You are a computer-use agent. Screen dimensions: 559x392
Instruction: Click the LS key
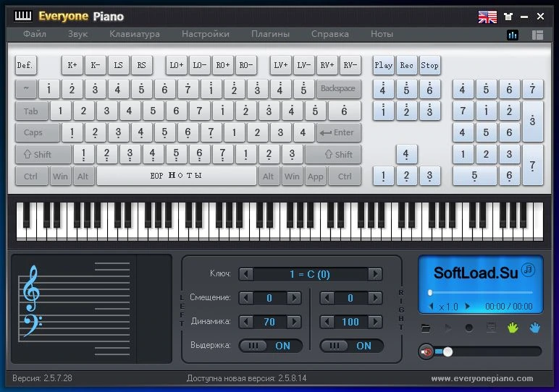click(118, 65)
